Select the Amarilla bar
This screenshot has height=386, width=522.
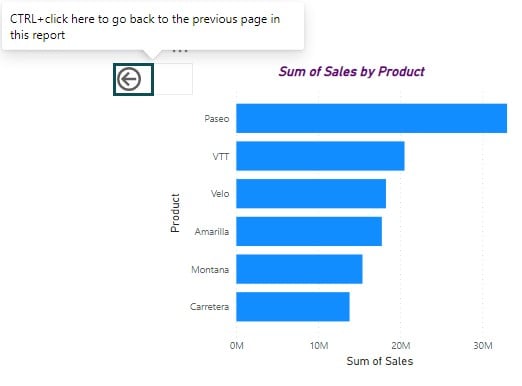[x=309, y=231]
